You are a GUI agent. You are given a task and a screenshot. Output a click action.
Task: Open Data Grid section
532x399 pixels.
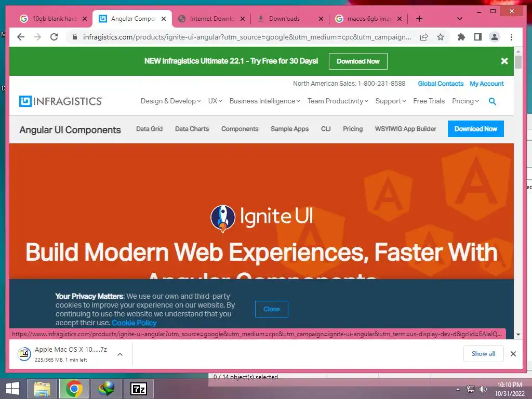coord(149,129)
